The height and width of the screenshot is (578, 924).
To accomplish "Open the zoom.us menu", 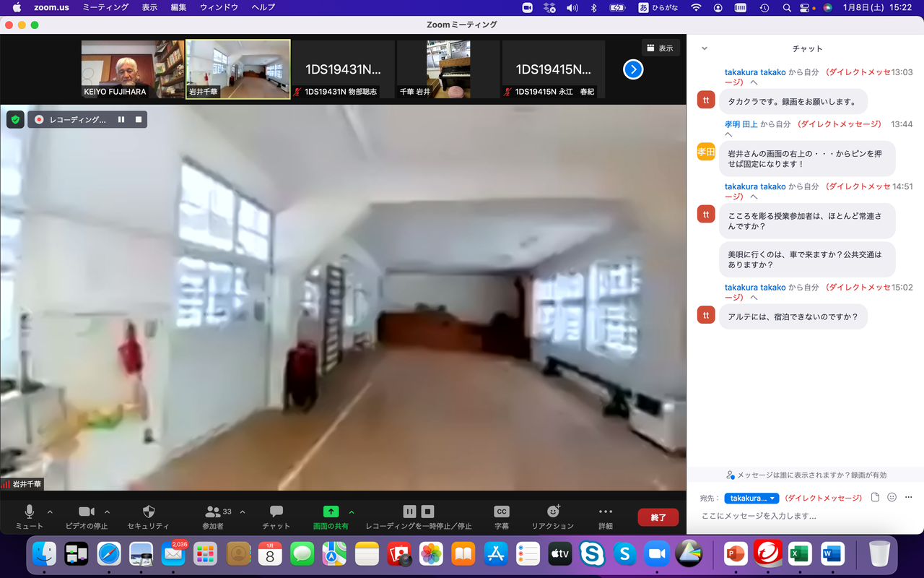I will tap(51, 7).
